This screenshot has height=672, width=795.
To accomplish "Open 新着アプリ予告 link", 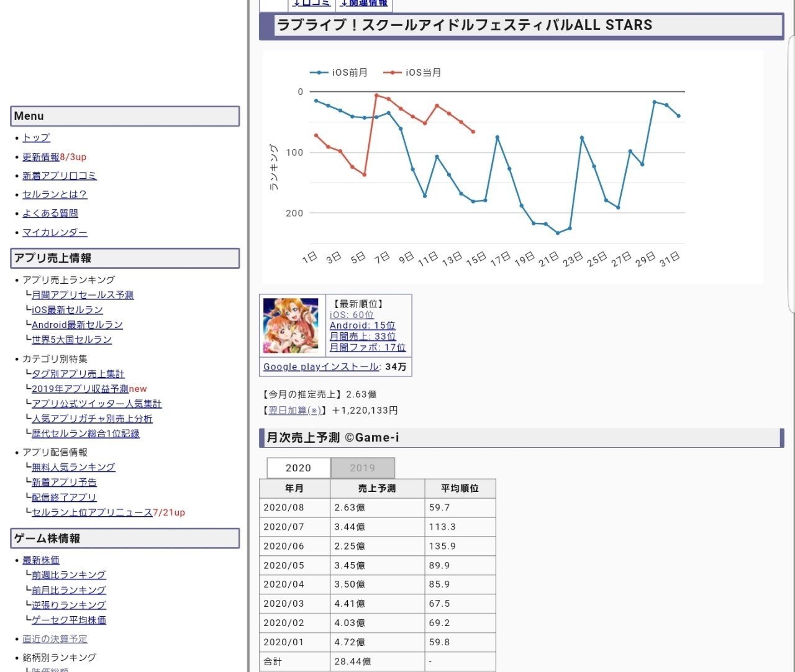I will (x=64, y=482).
